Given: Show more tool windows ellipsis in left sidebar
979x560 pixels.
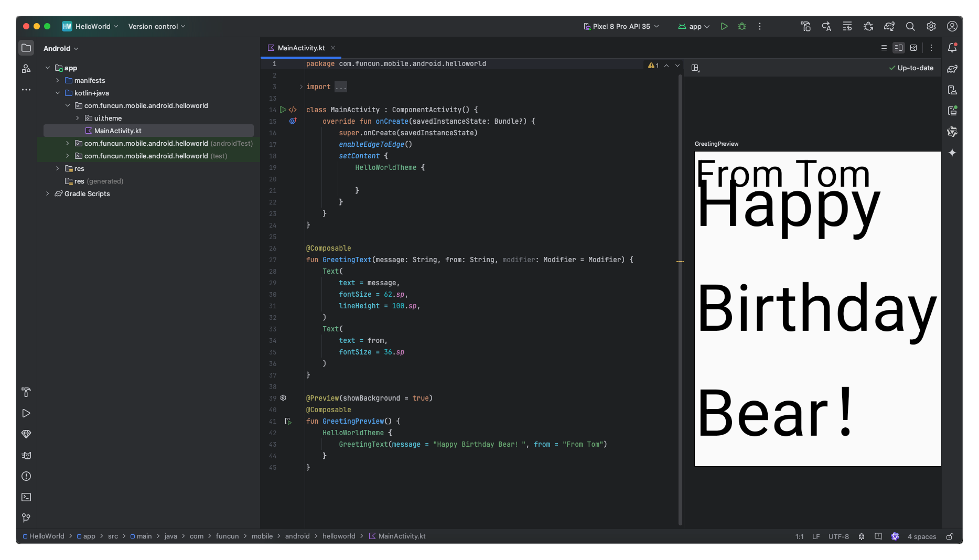Looking at the screenshot, I should (26, 90).
